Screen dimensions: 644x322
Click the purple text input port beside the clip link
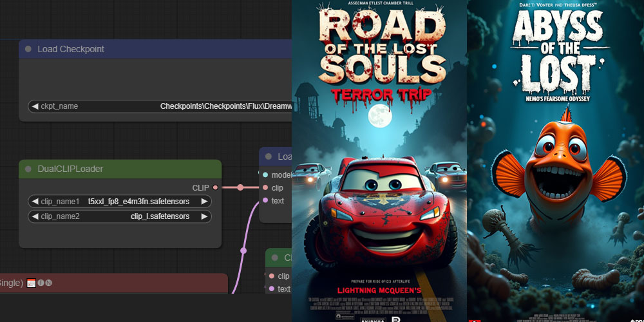(x=265, y=200)
